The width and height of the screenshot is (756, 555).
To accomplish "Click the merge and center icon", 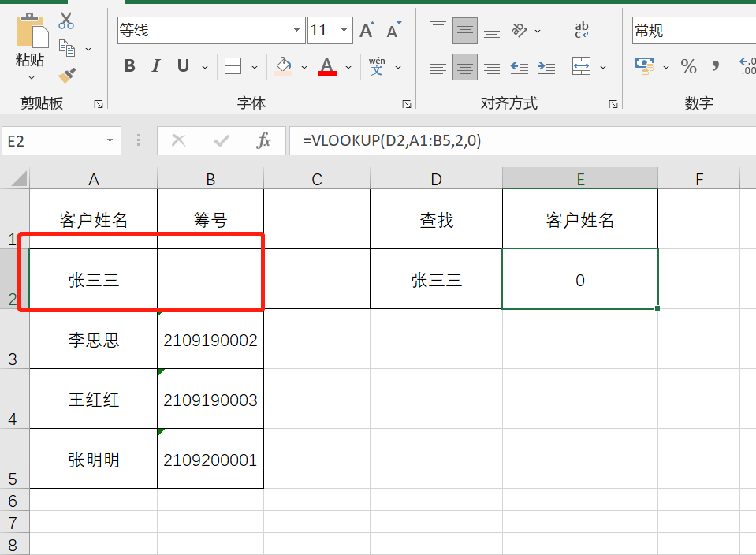I will tap(582, 66).
